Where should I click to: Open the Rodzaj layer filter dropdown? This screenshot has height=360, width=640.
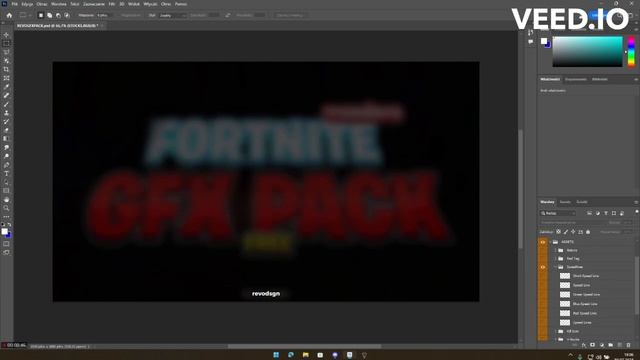coord(558,213)
